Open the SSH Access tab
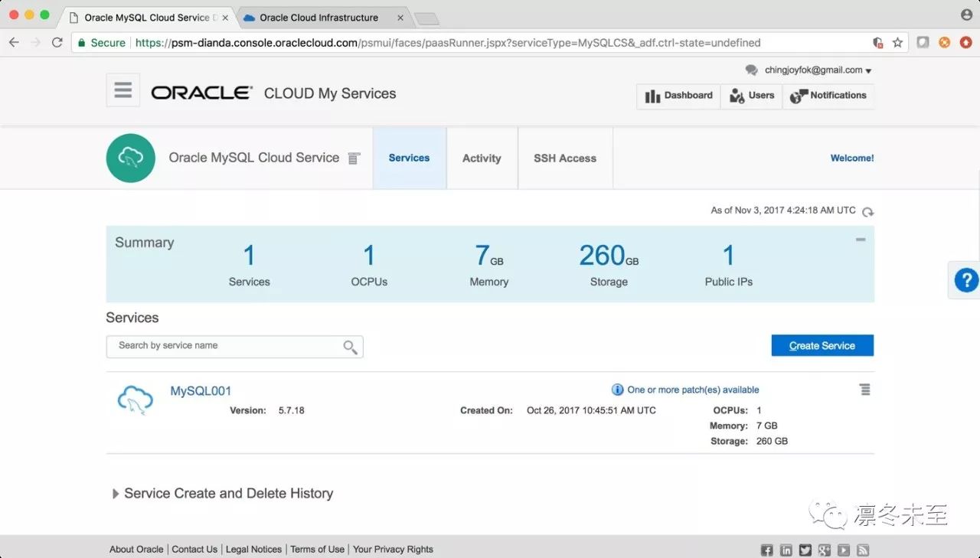The width and height of the screenshot is (980, 558). 565,158
